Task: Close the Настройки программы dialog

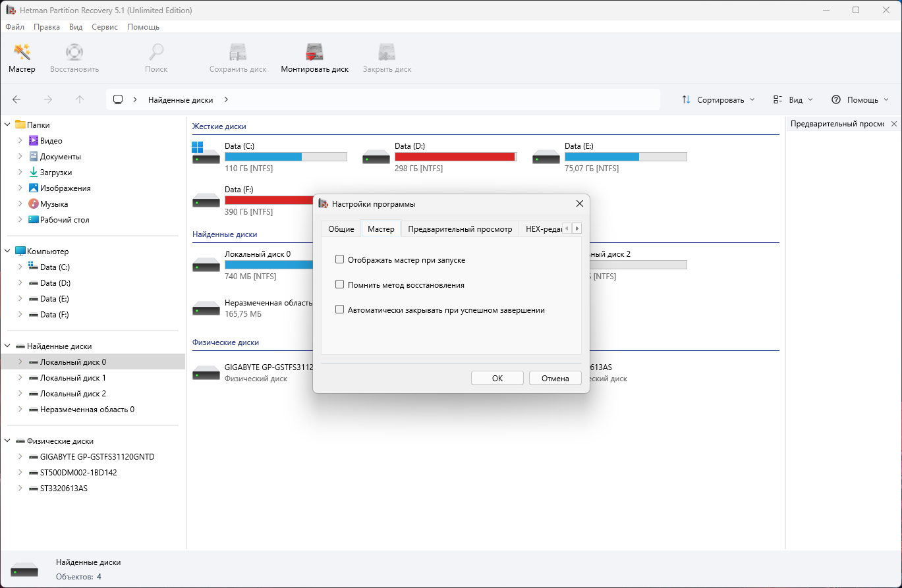Action: (x=580, y=203)
